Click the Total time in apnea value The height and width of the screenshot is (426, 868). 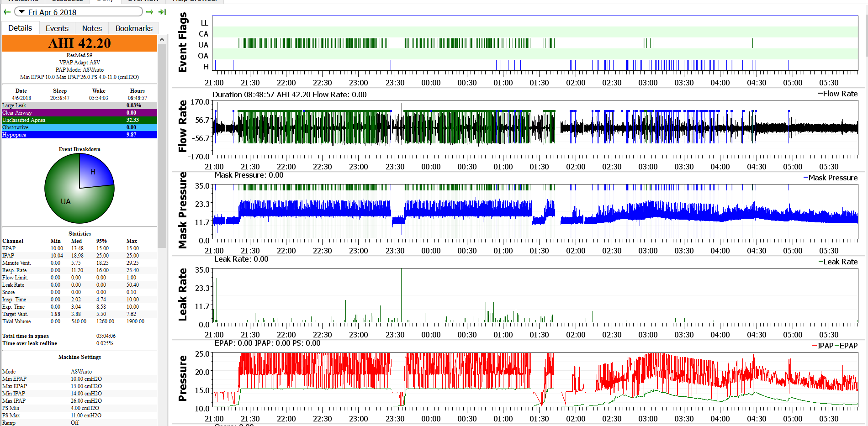point(106,336)
